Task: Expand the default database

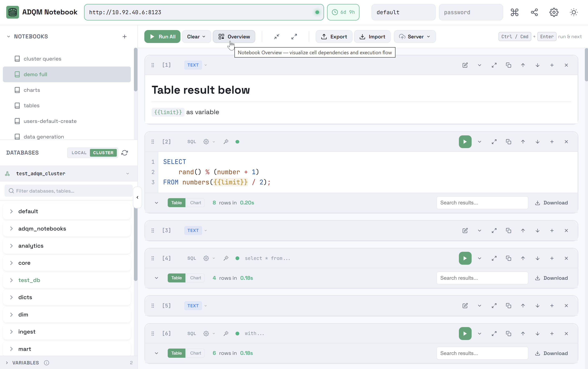Action: [11, 211]
